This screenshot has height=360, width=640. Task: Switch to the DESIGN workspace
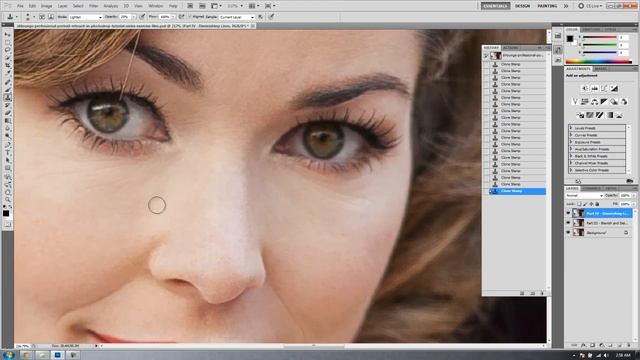click(522, 6)
